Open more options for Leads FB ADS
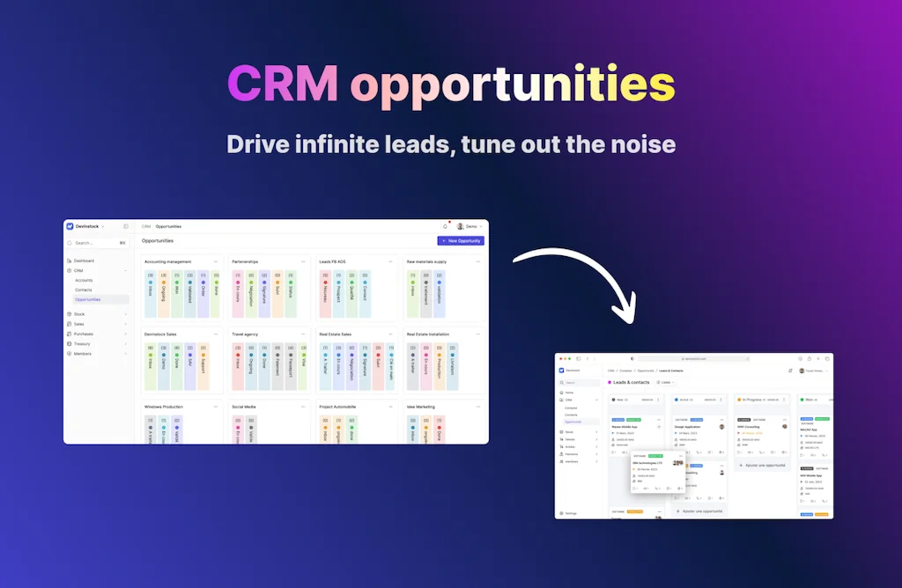Screen dimensions: 902x588 pyautogui.click(x=391, y=261)
